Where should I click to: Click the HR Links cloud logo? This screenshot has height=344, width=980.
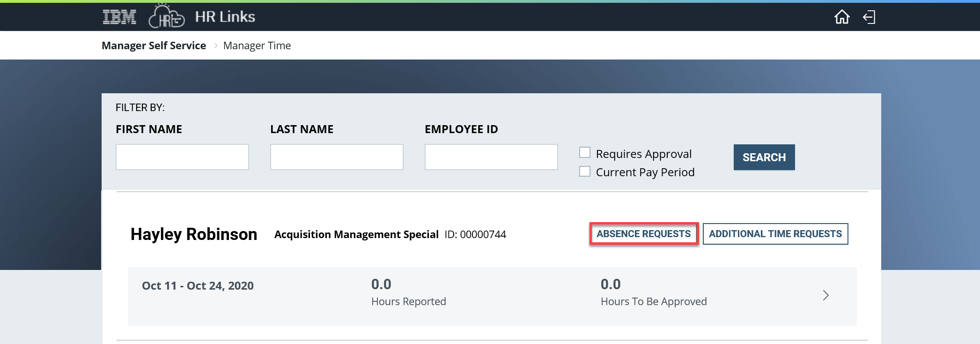[166, 16]
